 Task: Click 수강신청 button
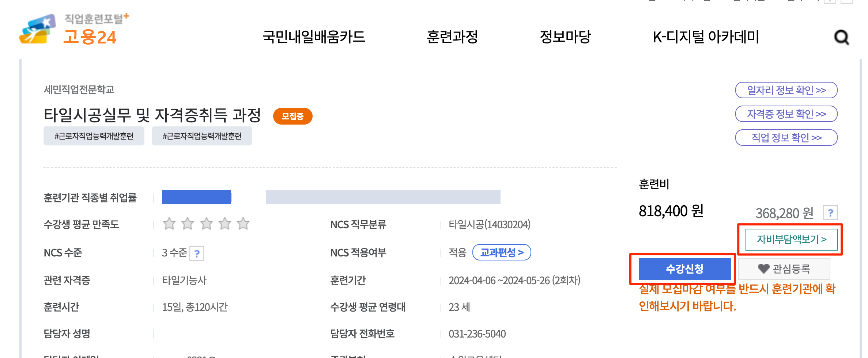point(684,269)
